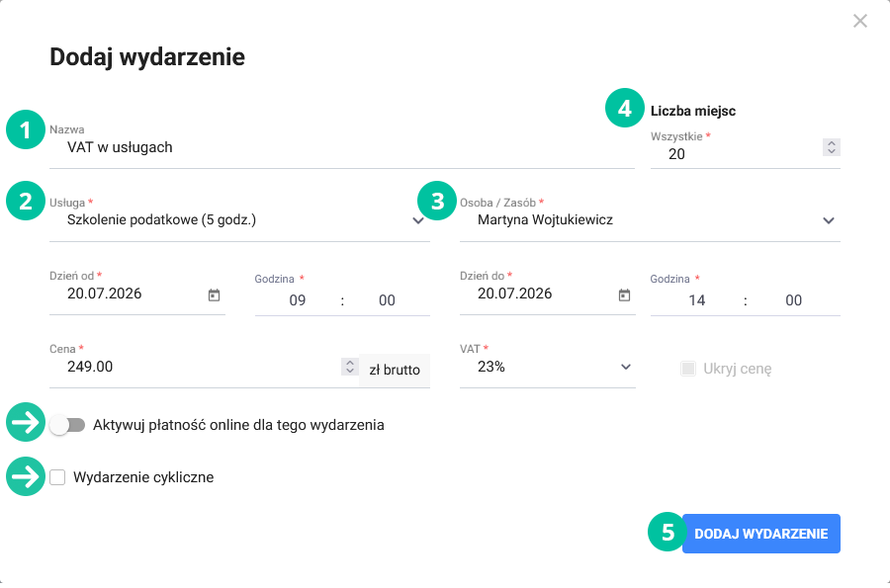The height and width of the screenshot is (588, 890).
Task: Tick the Ukryj cenę checkbox
Action: coord(688,369)
